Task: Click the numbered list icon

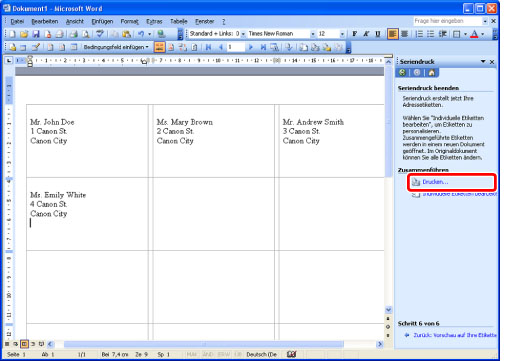Action: tap(419, 34)
